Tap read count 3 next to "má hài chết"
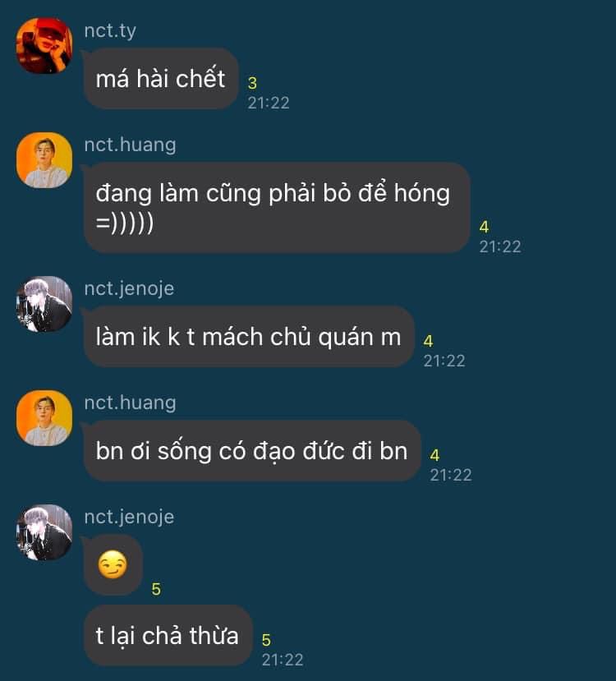 [x=252, y=83]
